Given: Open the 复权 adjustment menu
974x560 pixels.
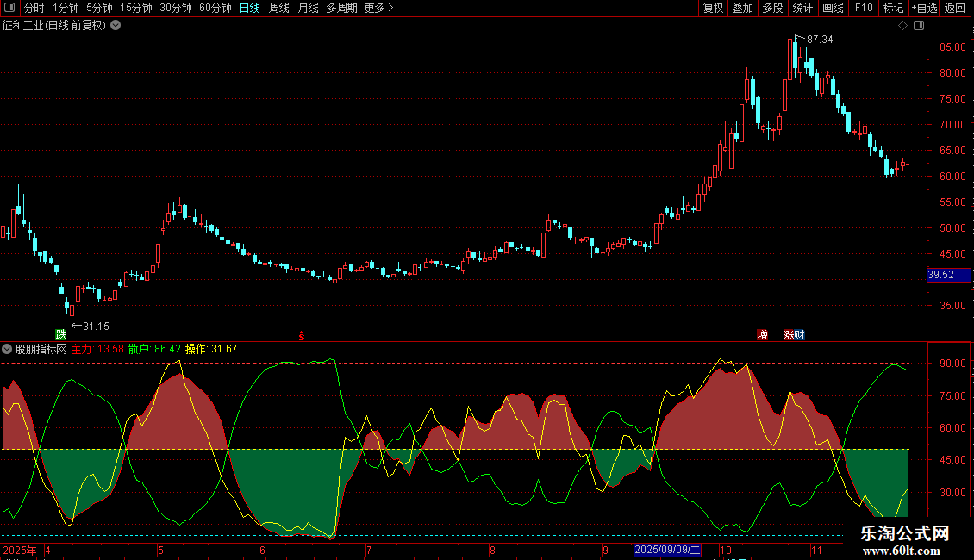Looking at the screenshot, I should [x=713, y=8].
